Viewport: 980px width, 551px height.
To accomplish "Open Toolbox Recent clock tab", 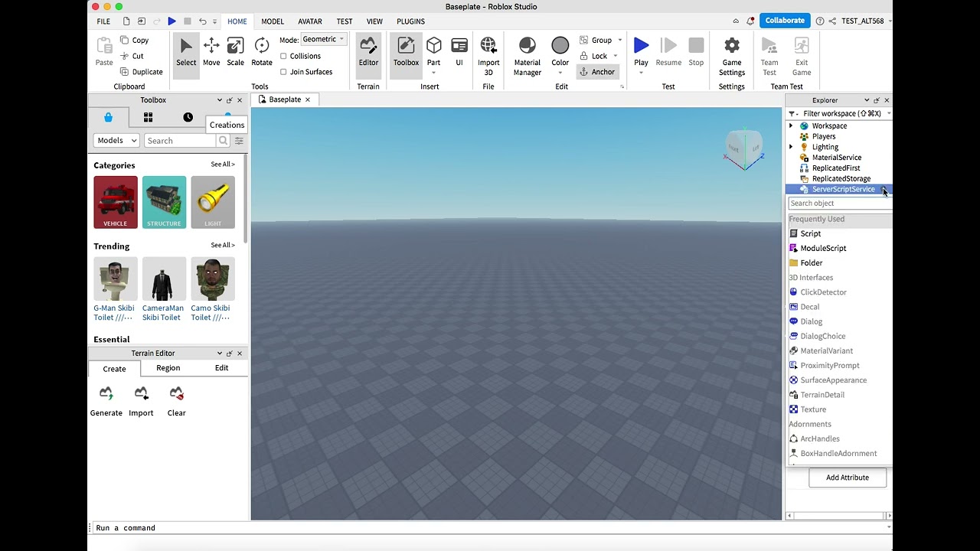I will pyautogui.click(x=188, y=117).
